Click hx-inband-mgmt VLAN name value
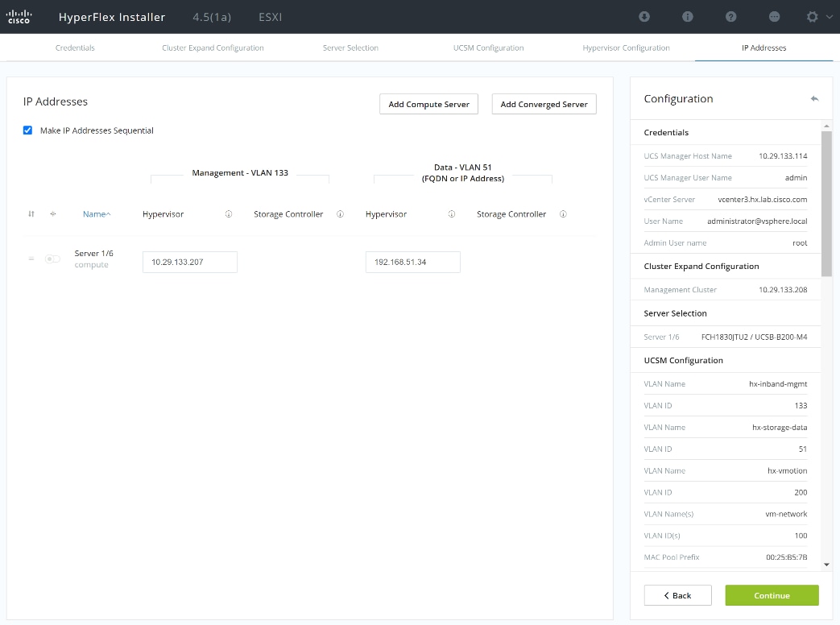Screen dimensions: 840x625 [x=778, y=384]
